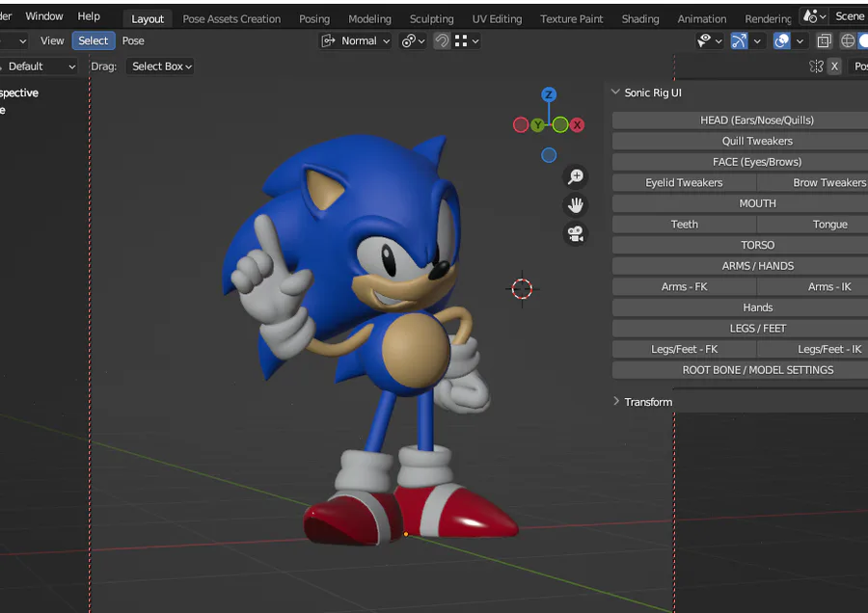Open the View menu in viewport header
The image size is (868, 613).
[52, 40]
